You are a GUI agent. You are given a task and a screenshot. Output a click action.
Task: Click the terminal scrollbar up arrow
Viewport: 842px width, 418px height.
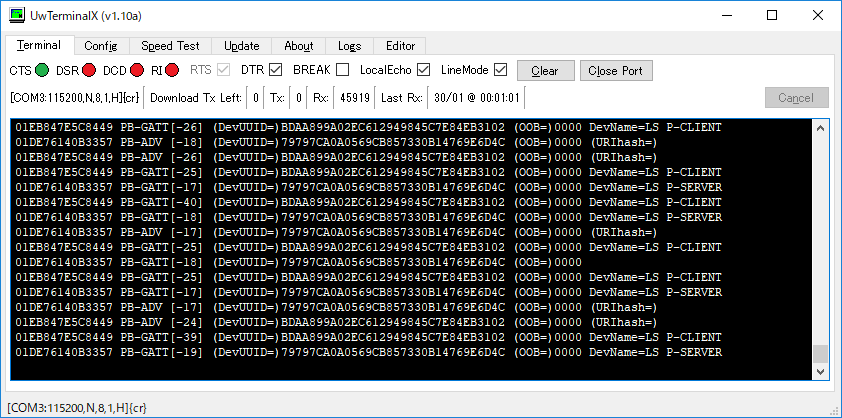tap(820, 128)
